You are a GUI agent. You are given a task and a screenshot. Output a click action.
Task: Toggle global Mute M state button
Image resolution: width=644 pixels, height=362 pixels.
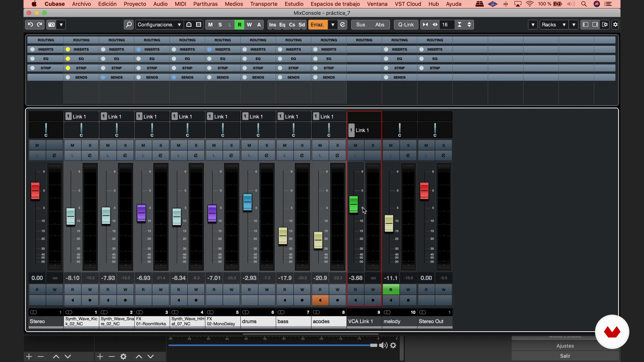pos(210,24)
